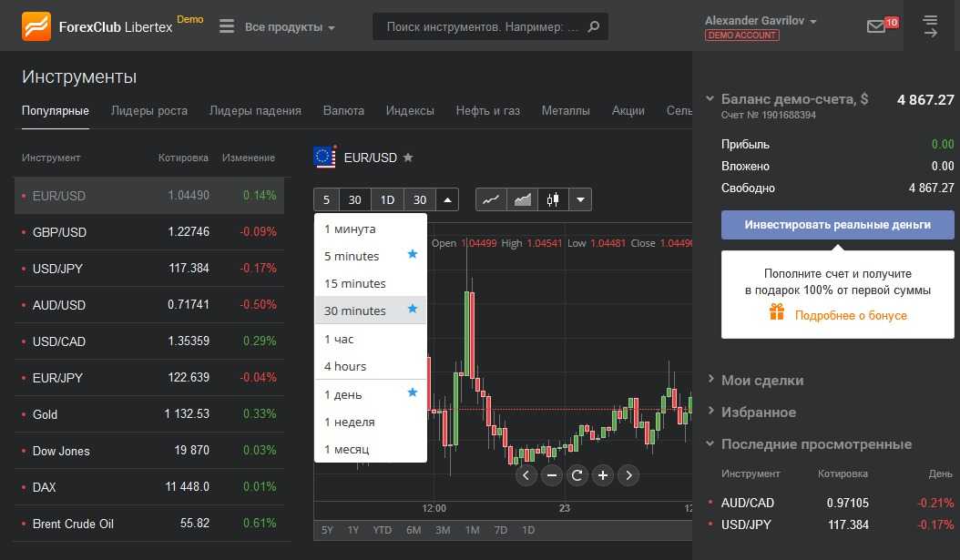960x560 pixels.
Task: Open the hamburger menu next to Все продукты
Action: [x=227, y=26]
